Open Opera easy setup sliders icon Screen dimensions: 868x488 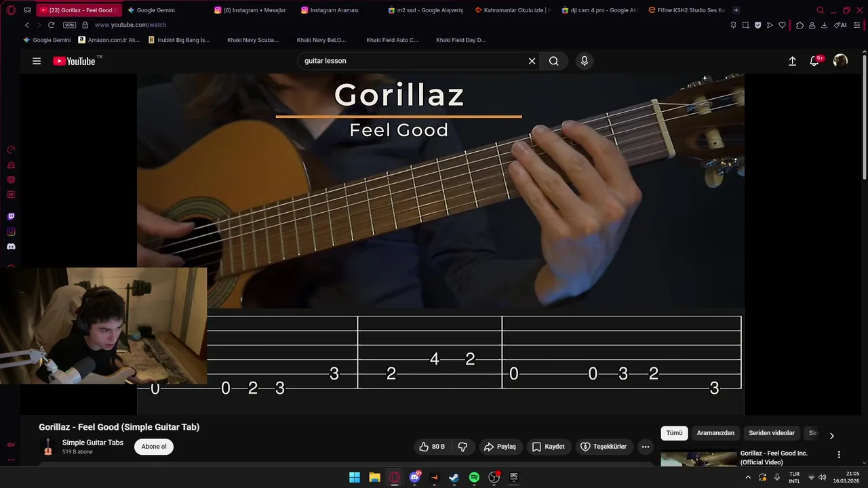[x=856, y=25]
